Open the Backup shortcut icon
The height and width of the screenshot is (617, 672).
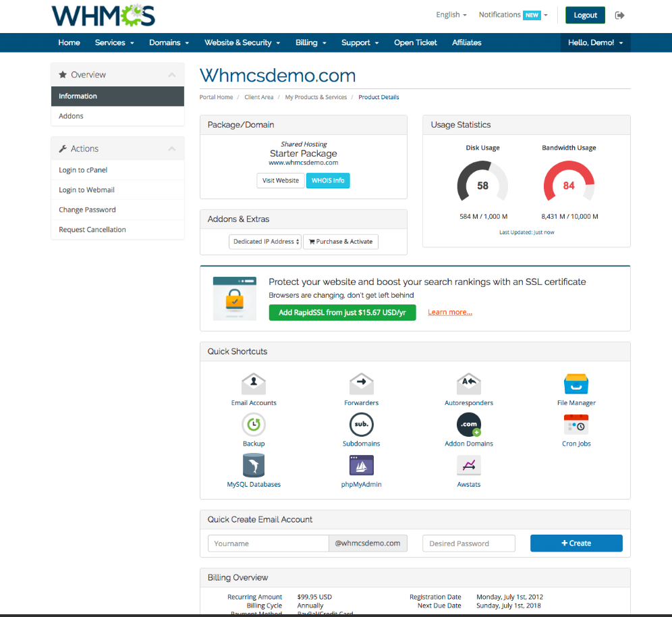click(254, 425)
